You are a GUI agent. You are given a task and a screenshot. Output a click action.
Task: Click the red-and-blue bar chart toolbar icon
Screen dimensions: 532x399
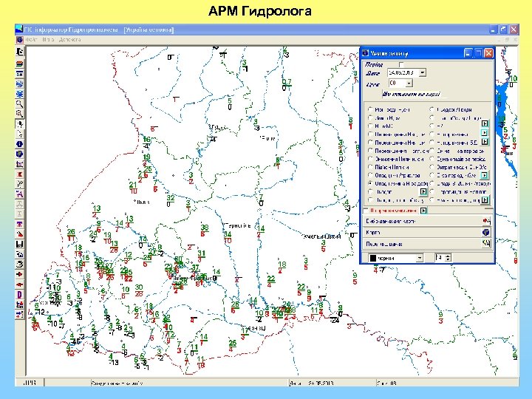(20, 304)
